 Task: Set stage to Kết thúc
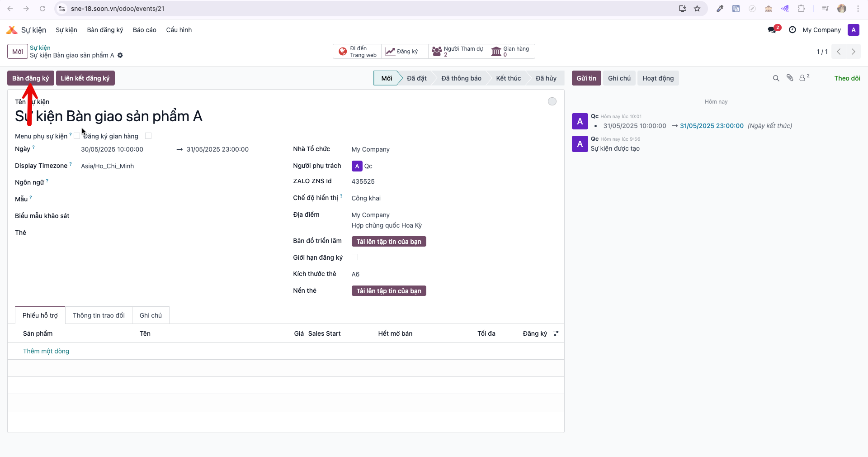pyautogui.click(x=509, y=78)
